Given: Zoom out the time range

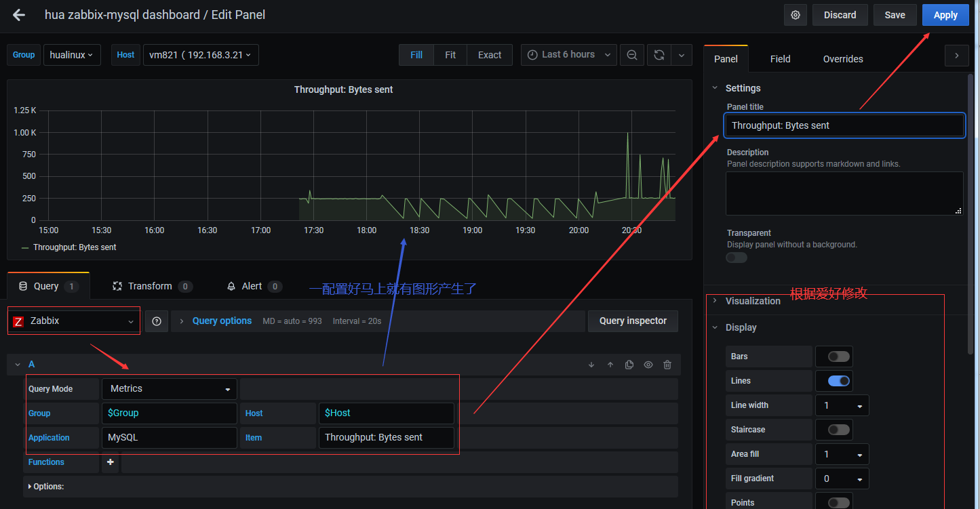Looking at the screenshot, I should pyautogui.click(x=632, y=55).
